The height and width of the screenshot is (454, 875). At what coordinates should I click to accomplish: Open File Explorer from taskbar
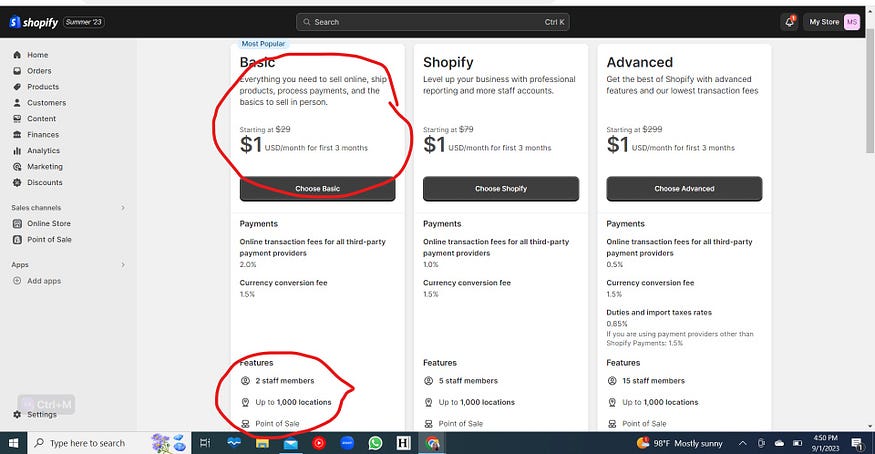tap(262, 443)
